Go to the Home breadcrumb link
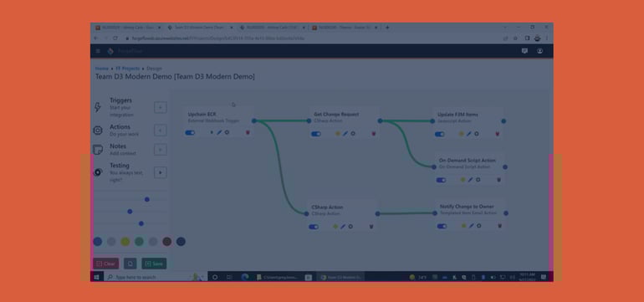 pyautogui.click(x=102, y=69)
